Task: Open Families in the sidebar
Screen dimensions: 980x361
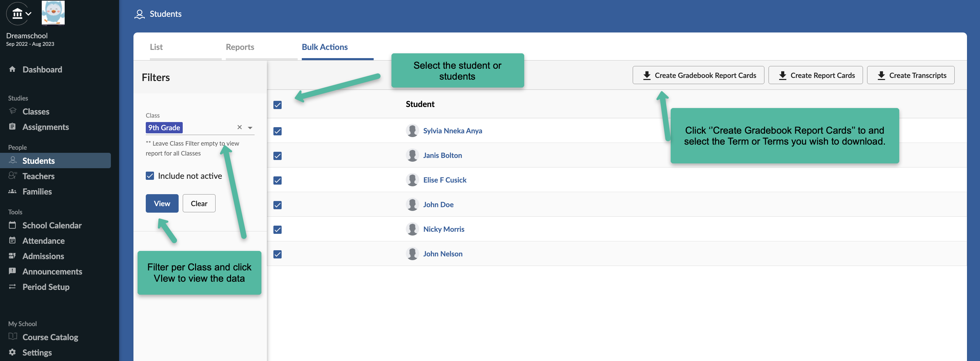Action: pyautogui.click(x=37, y=191)
